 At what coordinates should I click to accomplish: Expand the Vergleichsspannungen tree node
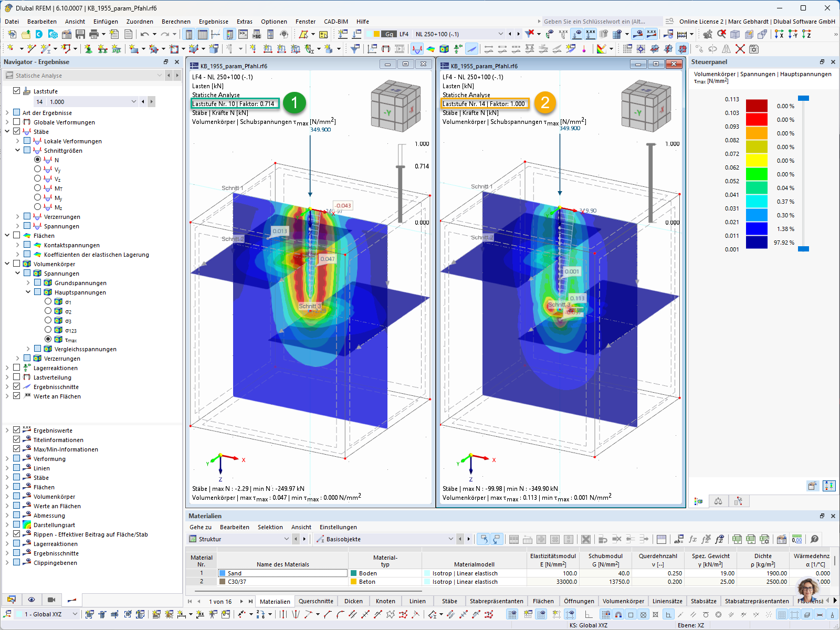click(x=28, y=349)
